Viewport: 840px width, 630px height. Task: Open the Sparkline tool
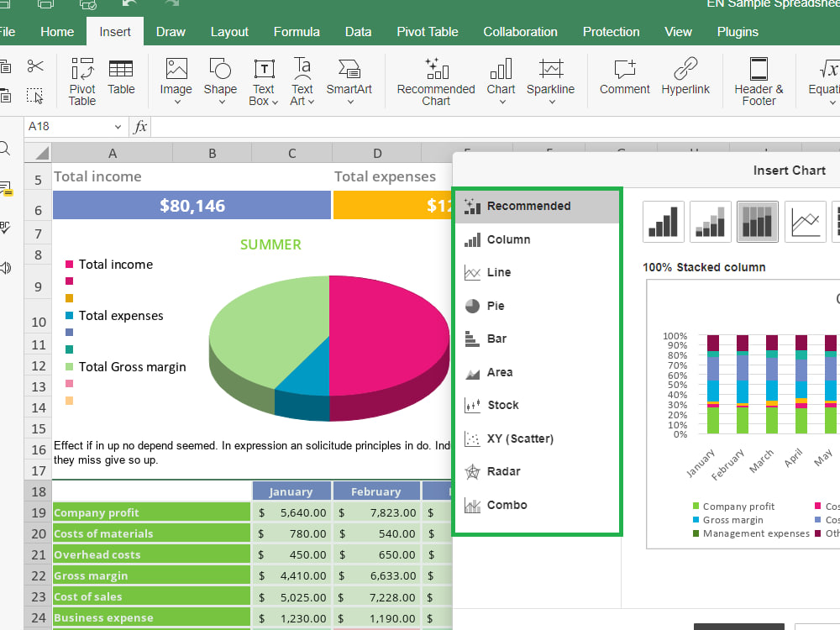click(550, 76)
